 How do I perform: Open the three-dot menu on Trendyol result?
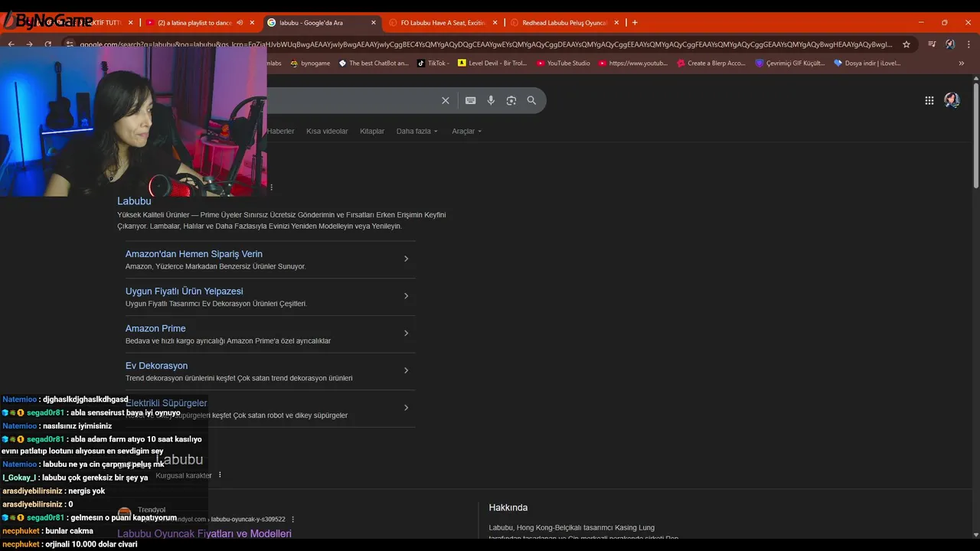click(292, 519)
